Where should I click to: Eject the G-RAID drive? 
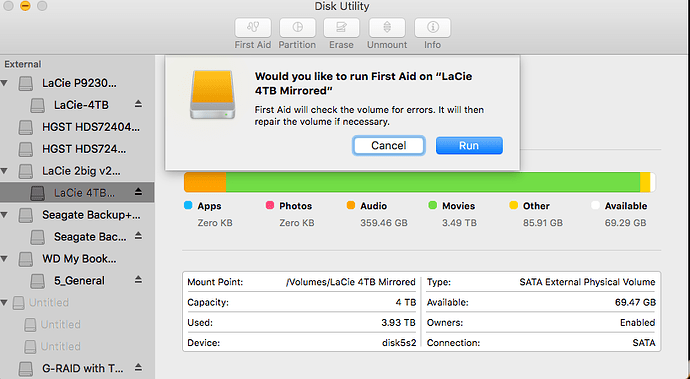(x=138, y=368)
